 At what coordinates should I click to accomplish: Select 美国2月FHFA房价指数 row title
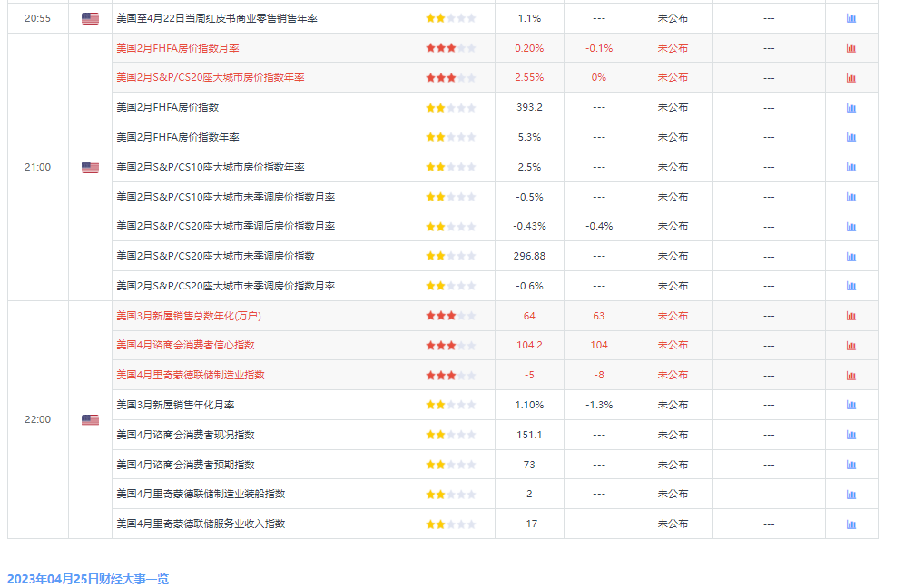168,107
